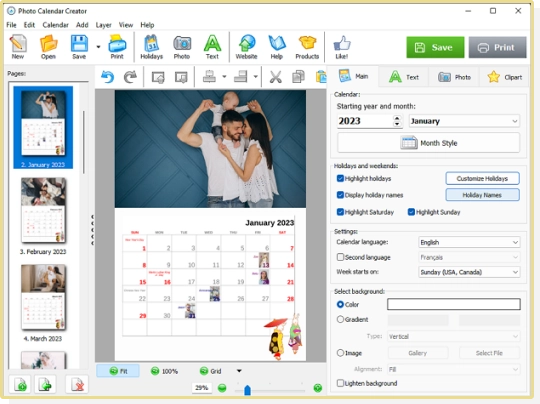The height and width of the screenshot is (404, 540).
Task: Uncheck Highlight holidays checkbox
Action: 340,178
